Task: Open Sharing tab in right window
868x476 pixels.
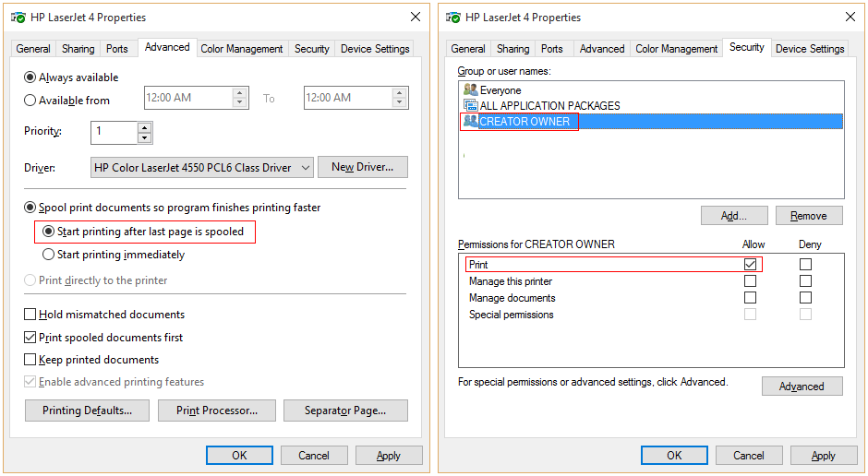Action: [x=513, y=49]
